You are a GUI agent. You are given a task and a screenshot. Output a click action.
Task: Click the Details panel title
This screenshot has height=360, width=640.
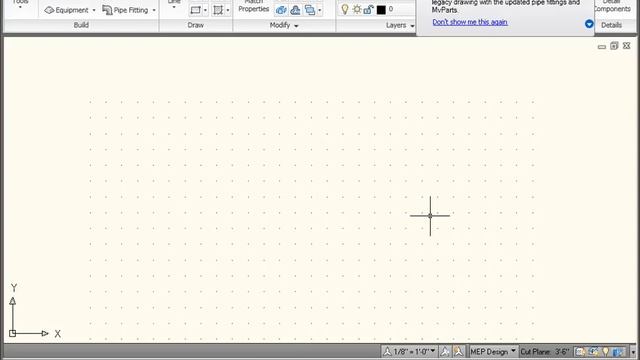click(x=611, y=25)
